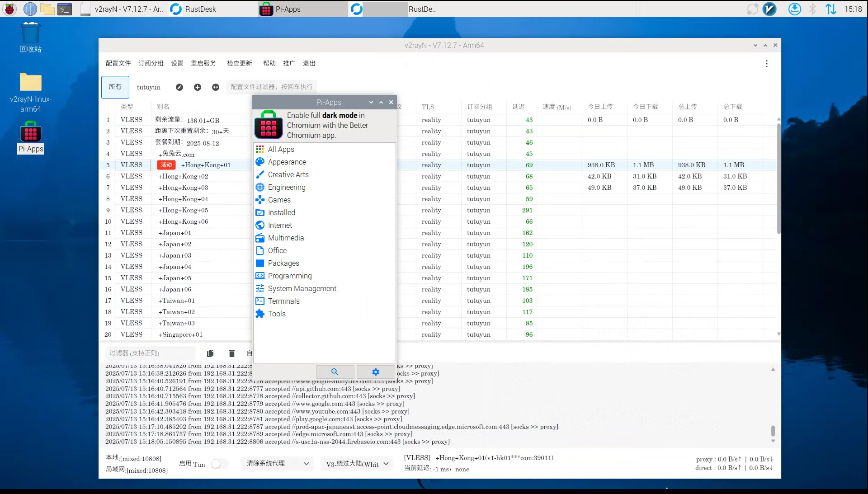This screenshot has height=494, width=868.
Task: Click the profile filter input field
Action: pos(271,87)
